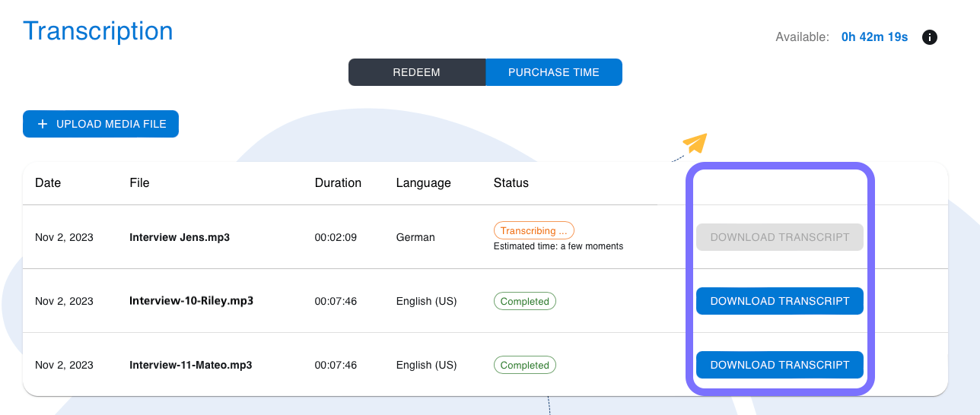The height and width of the screenshot is (415, 980).
Task: Click the Transcribing status badge
Action: click(533, 230)
